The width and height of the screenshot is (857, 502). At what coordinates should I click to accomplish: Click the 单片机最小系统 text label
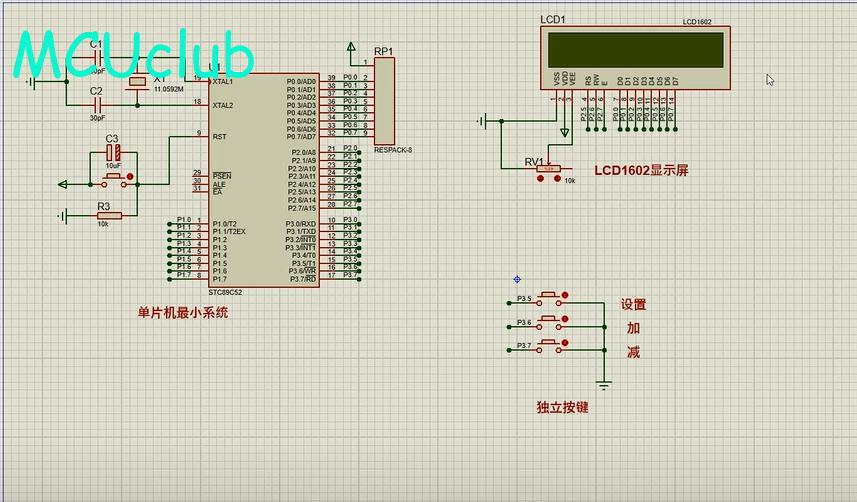(x=183, y=312)
